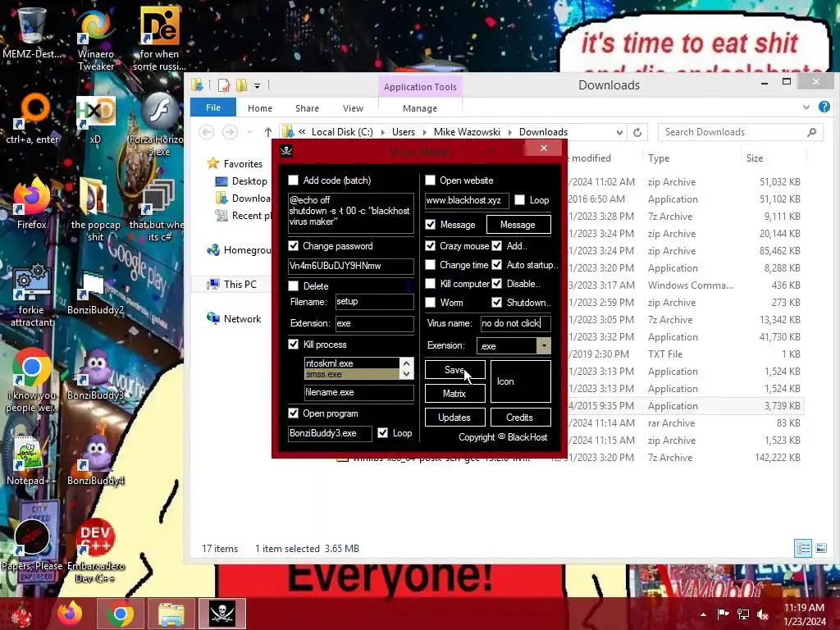840x630 pixels.
Task: Open the Quick Access Toolbar customize dropdown
Action: point(257,85)
